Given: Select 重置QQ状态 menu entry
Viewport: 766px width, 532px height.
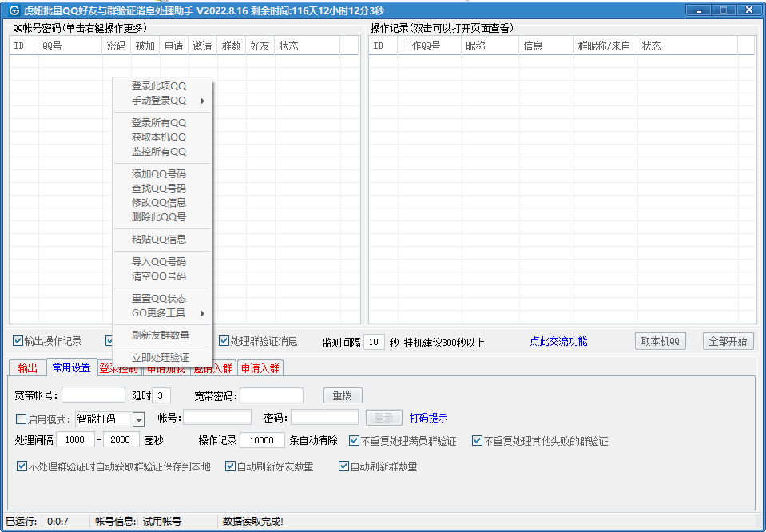Looking at the screenshot, I should click(x=162, y=299).
